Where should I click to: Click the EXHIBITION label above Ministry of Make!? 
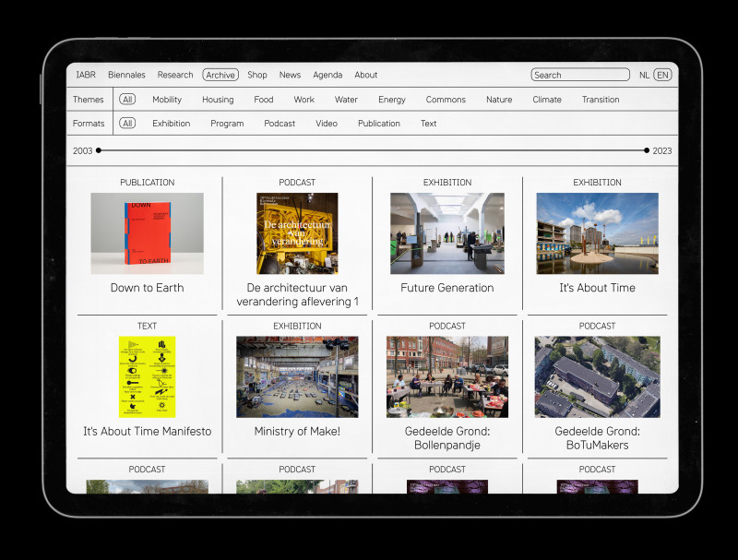tap(297, 326)
